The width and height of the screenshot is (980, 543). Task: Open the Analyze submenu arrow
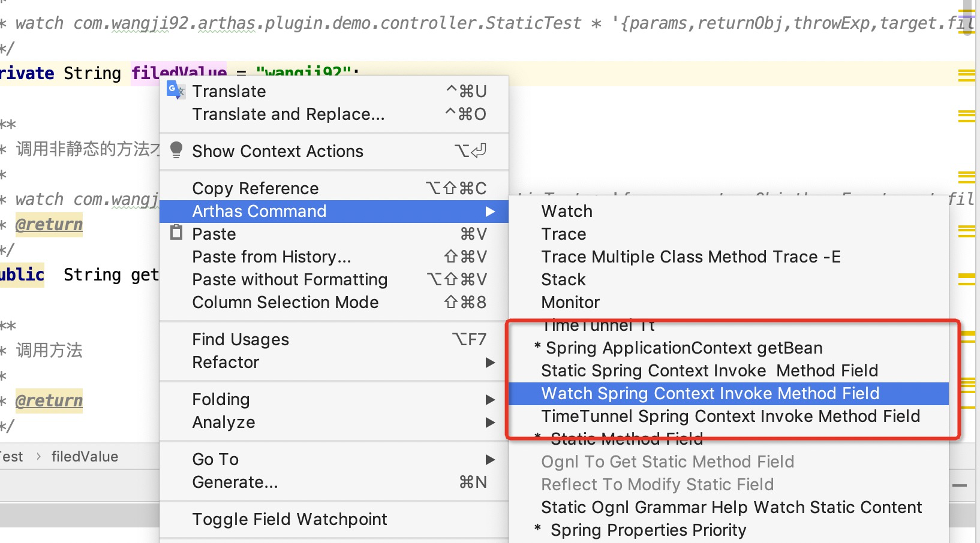(x=490, y=423)
